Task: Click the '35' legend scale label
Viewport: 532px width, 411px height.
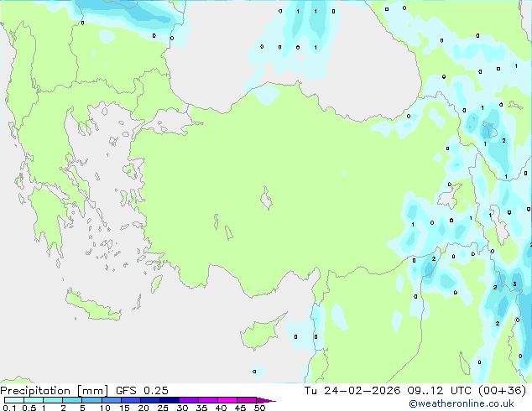Action: click(x=201, y=408)
